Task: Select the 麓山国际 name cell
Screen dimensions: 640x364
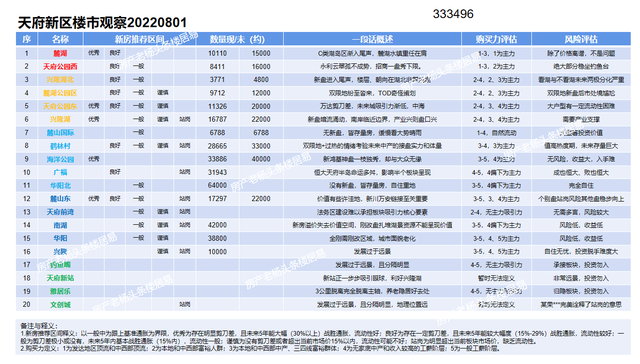Action: 60,133
